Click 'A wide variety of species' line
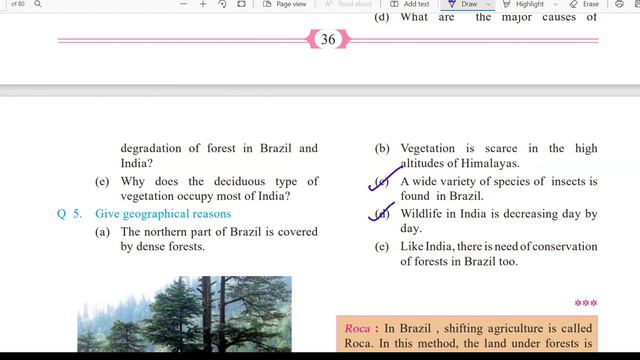 499,181
